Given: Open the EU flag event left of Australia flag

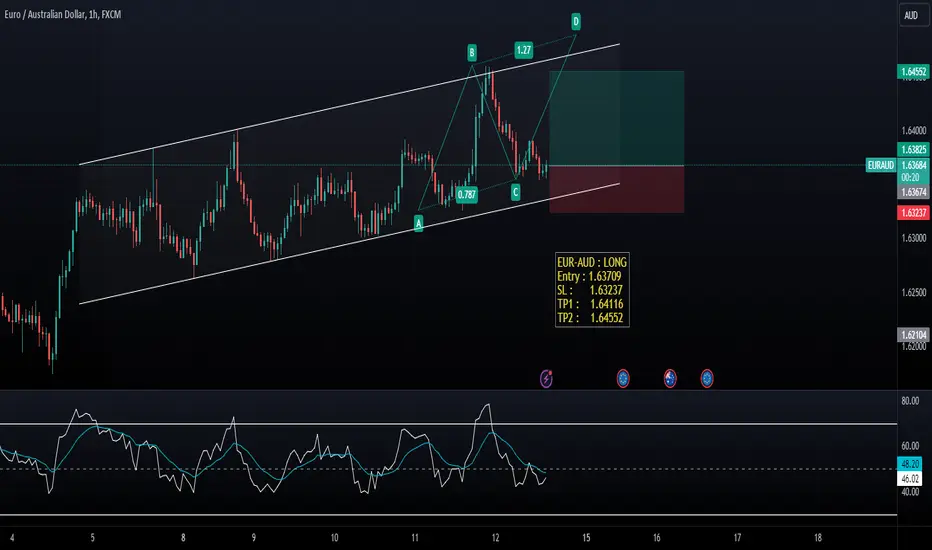Looking at the screenshot, I should coord(623,378).
